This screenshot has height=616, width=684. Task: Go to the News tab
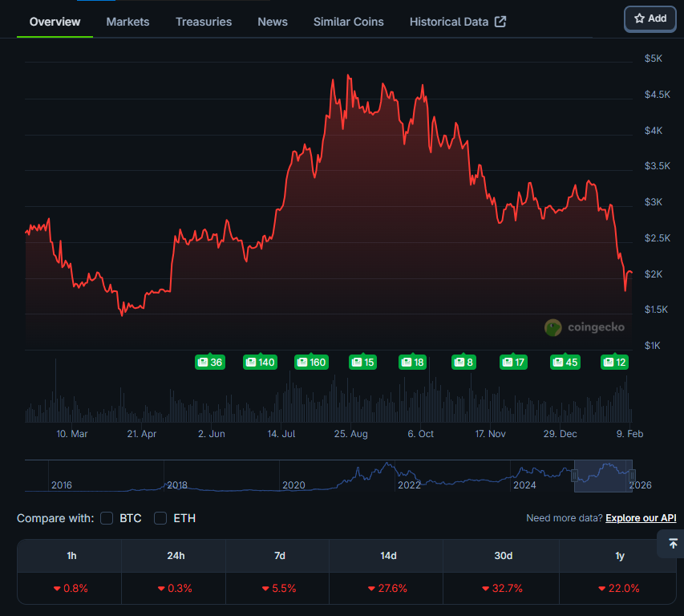[x=273, y=22]
